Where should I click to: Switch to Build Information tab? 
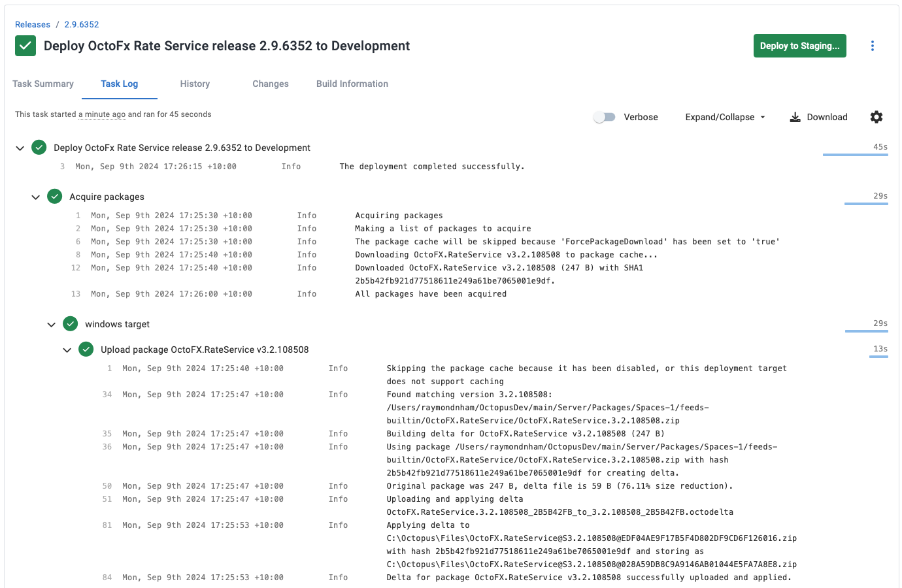(352, 84)
